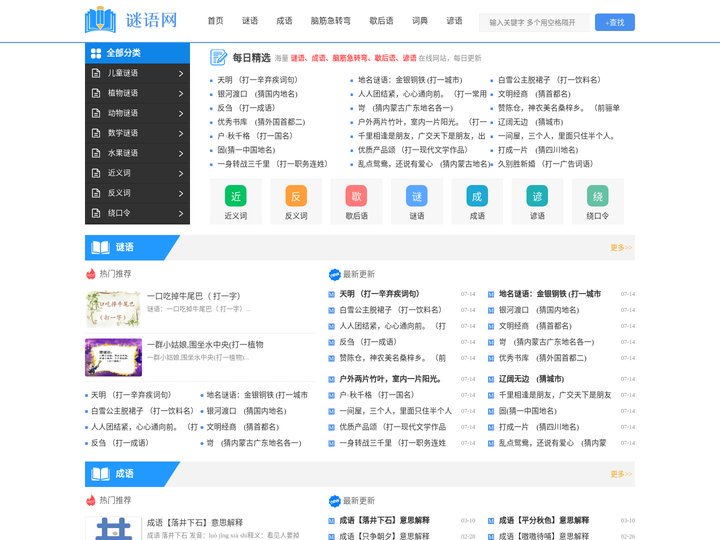Click the document icon beside 反义词 sidebar
The width and height of the screenshot is (720, 540).
click(x=96, y=193)
